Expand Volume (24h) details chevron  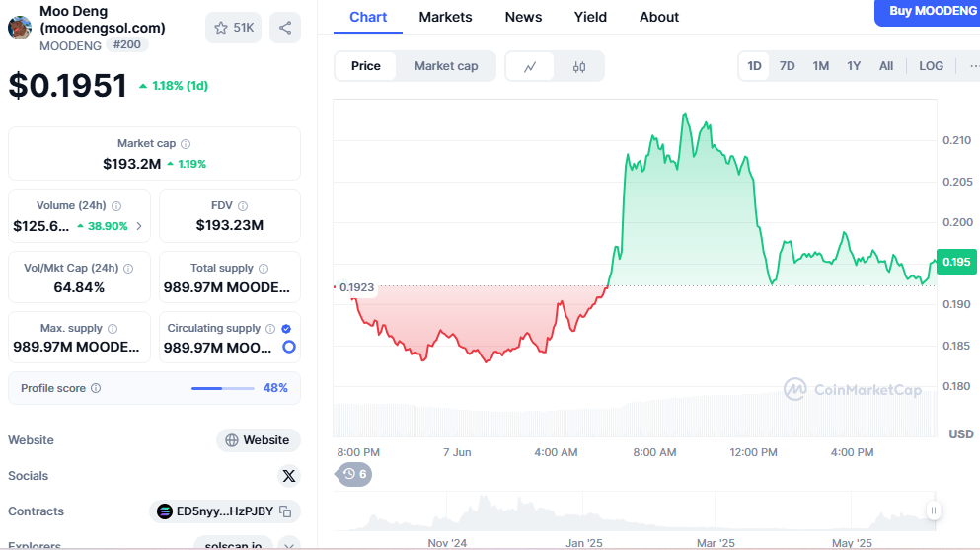pos(139,226)
